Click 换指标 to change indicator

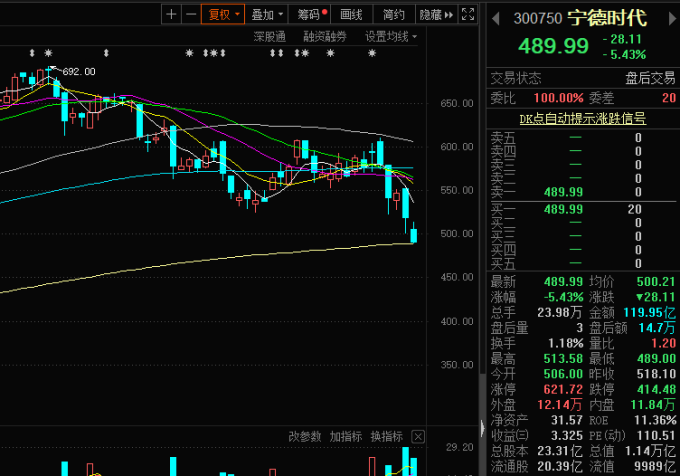pos(387,436)
